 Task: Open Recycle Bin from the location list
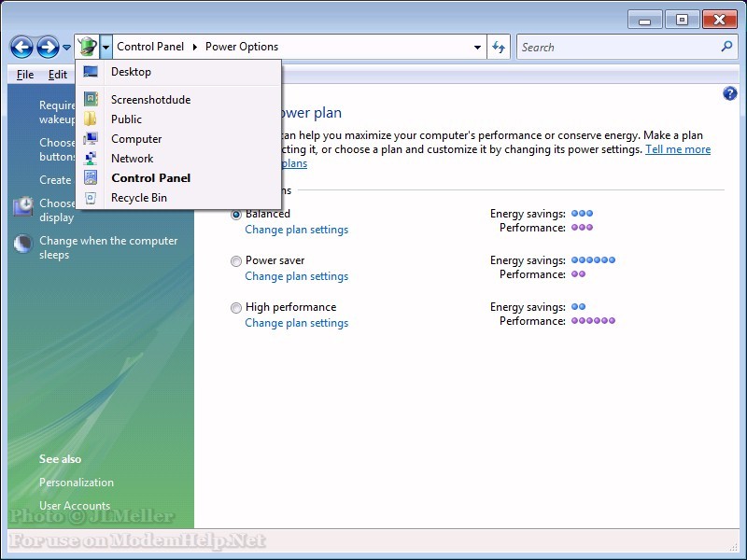[178, 198]
